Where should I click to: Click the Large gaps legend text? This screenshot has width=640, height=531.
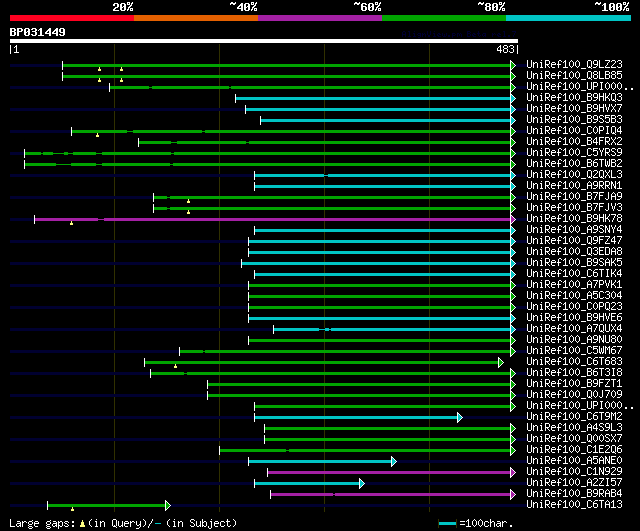pos(123,523)
